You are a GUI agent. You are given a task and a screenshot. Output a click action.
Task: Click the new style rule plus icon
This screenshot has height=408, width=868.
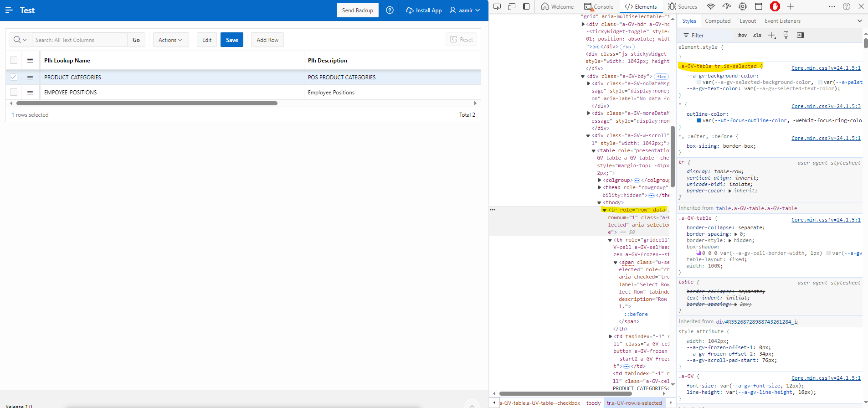(x=771, y=35)
